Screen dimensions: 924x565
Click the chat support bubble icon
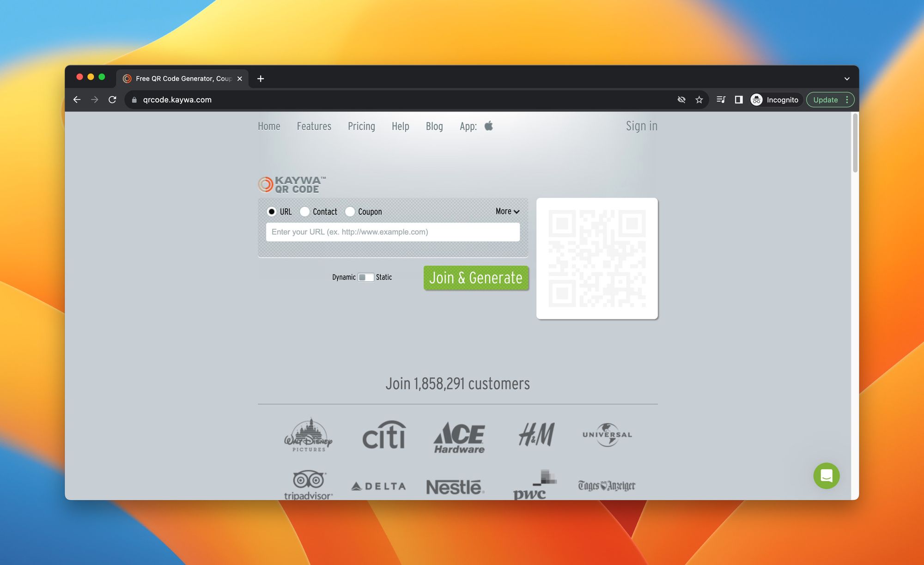[827, 475]
